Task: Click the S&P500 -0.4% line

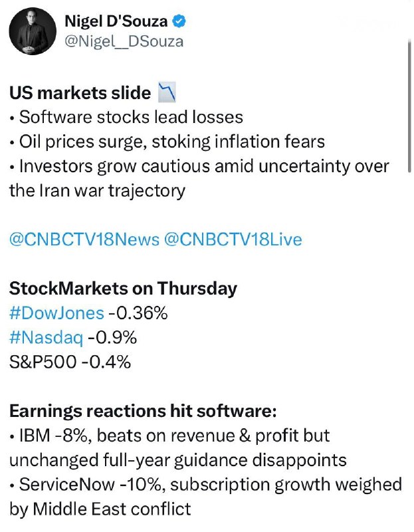Action: tap(70, 362)
